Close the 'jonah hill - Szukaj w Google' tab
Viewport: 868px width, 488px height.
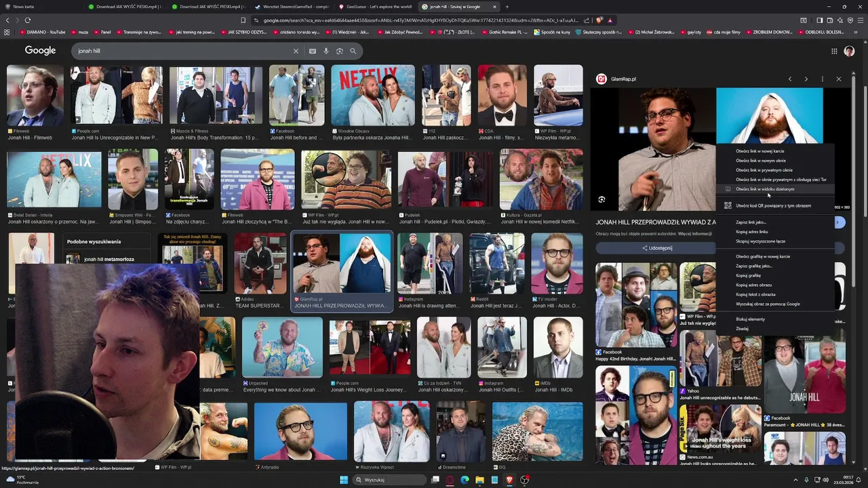pos(494,7)
